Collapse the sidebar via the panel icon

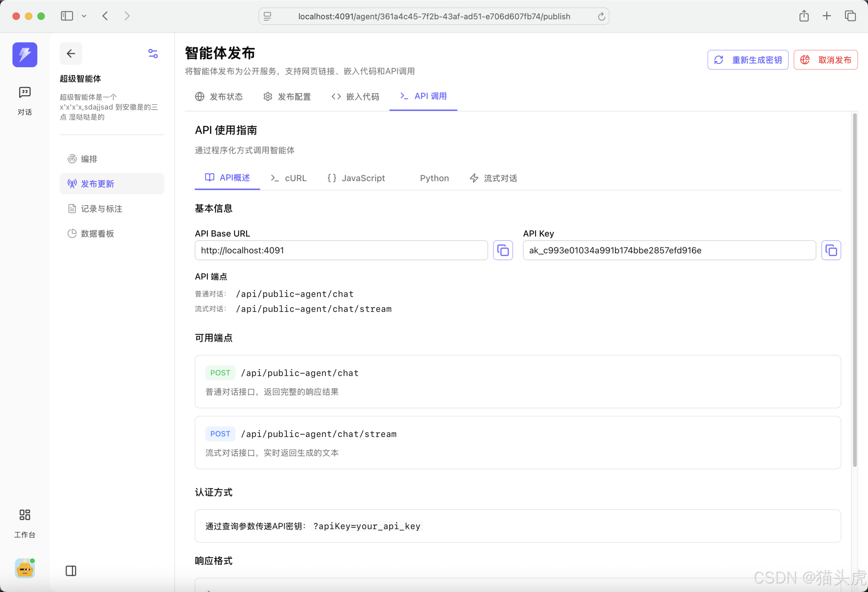coord(71,571)
